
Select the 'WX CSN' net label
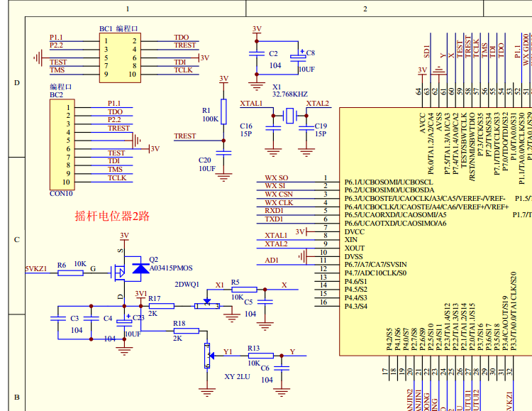tap(279, 194)
